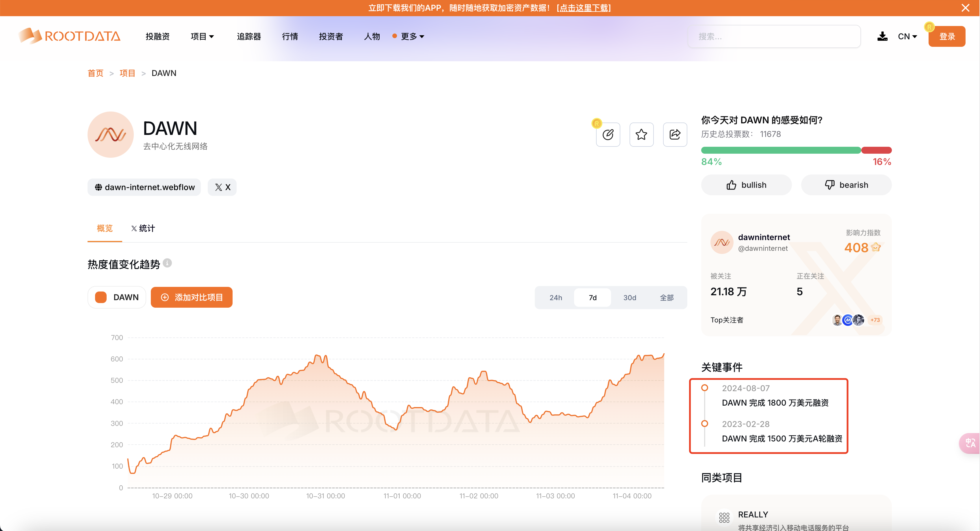Image resolution: width=980 pixels, height=531 pixels.
Task: Select the 全部 time range
Action: tap(667, 298)
